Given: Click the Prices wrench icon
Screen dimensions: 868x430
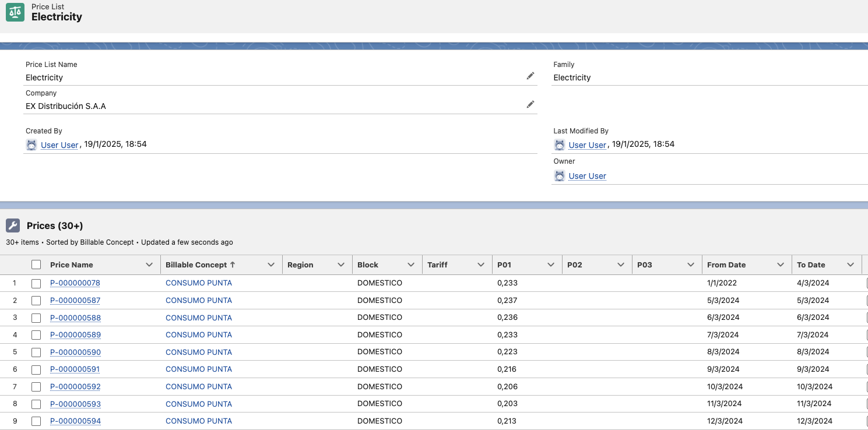Looking at the screenshot, I should tap(13, 225).
